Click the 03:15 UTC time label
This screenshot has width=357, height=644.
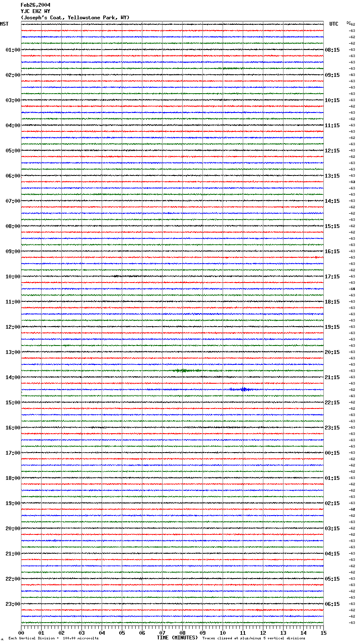pos(332,529)
